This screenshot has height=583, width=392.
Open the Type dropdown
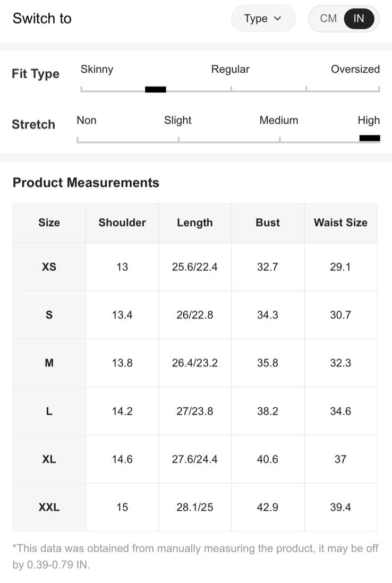263,19
